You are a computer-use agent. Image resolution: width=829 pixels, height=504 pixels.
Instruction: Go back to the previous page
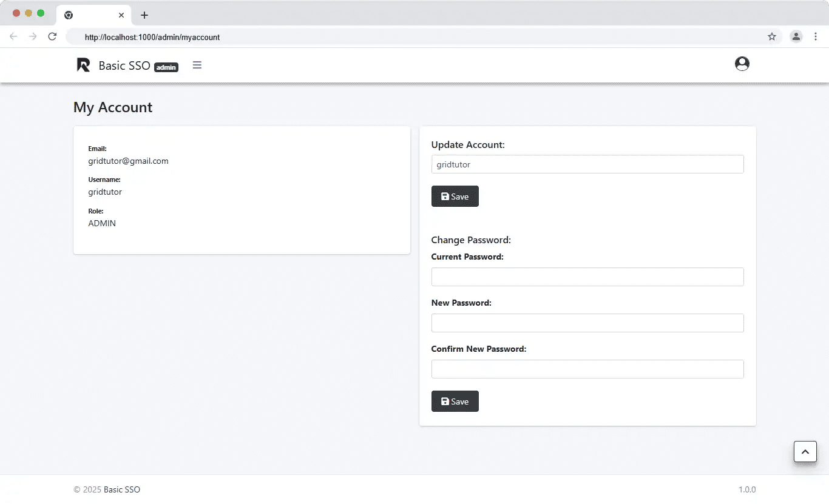(13, 37)
